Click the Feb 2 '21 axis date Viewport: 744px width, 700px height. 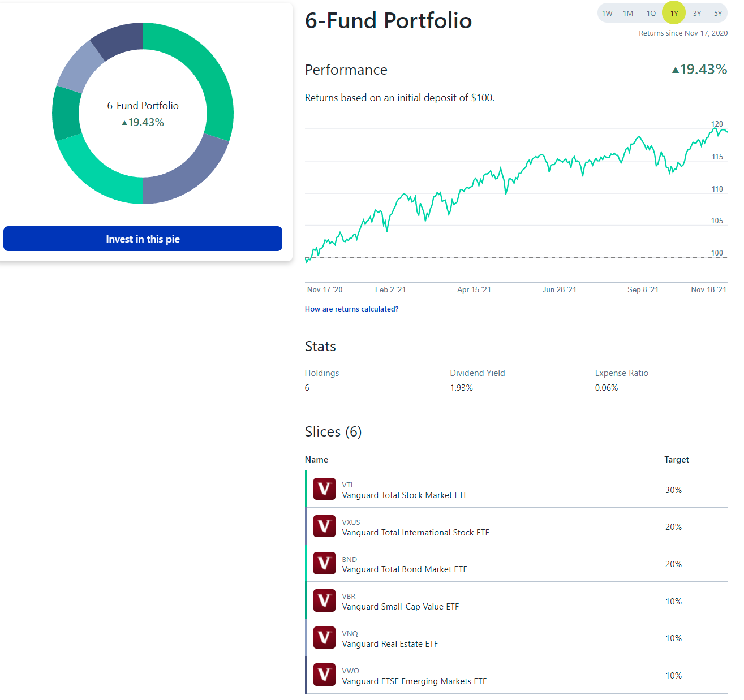click(390, 289)
